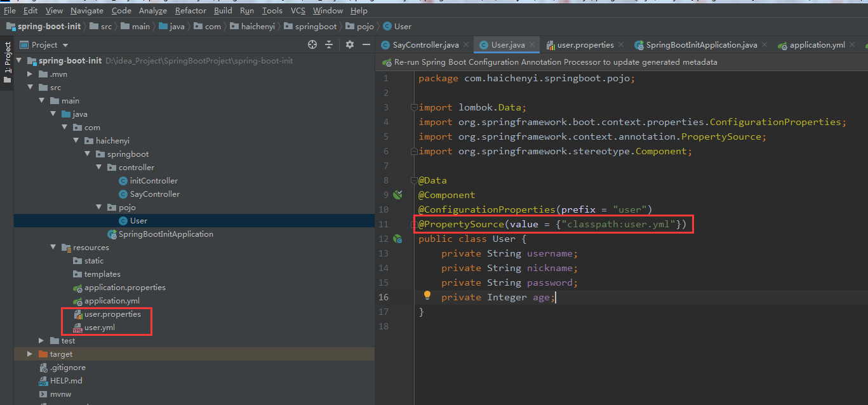Screen dimensions: 868x405
Task: Collapse the controller package
Action: pyautogui.click(x=99, y=168)
